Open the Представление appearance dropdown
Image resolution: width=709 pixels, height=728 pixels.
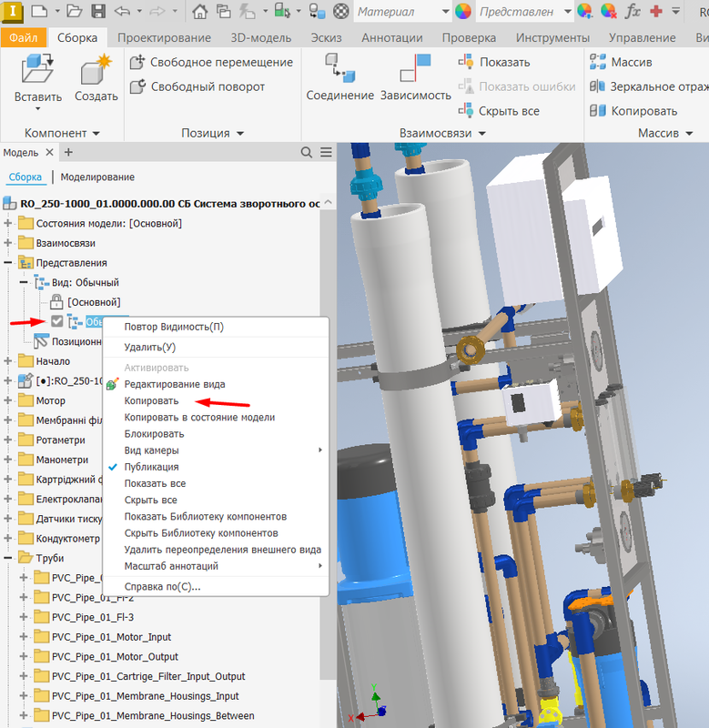point(567,12)
